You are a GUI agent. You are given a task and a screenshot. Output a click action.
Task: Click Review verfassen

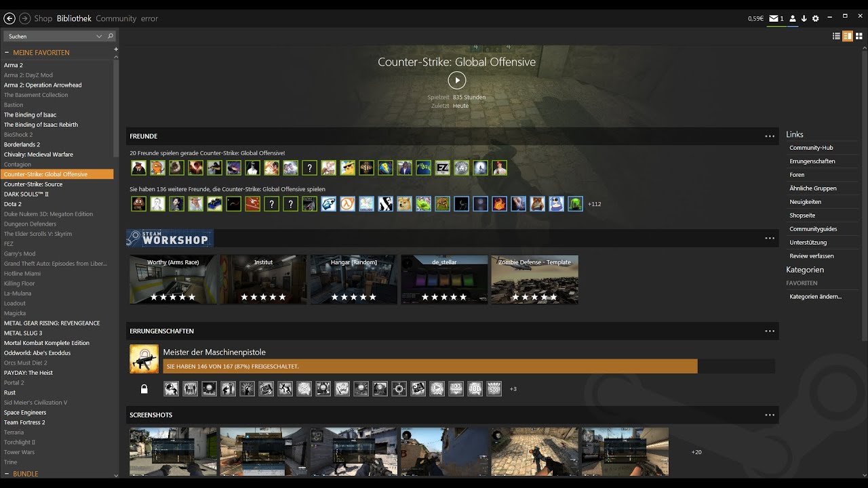(x=812, y=256)
